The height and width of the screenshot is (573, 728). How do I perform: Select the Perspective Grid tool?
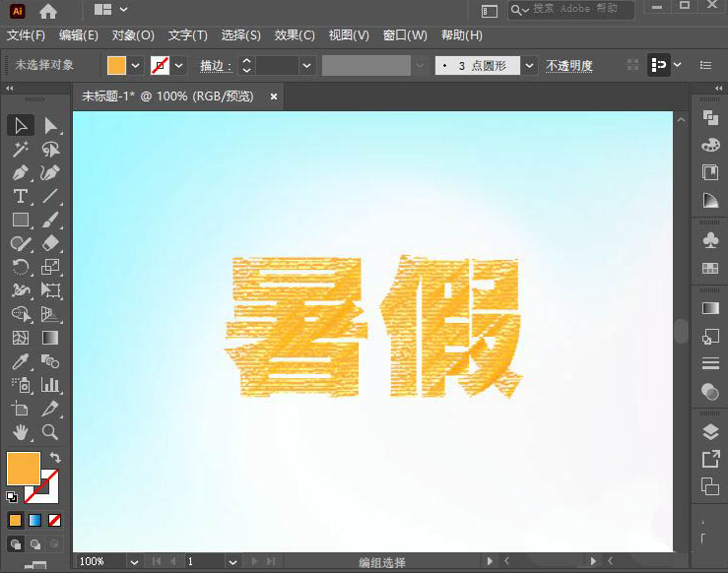click(50, 314)
